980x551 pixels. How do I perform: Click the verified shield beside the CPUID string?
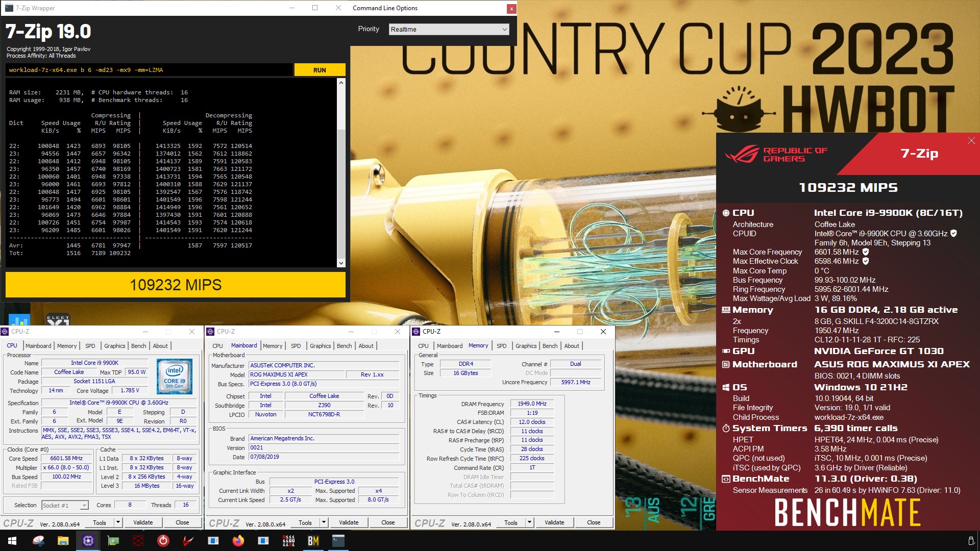pyautogui.click(x=953, y=234)
